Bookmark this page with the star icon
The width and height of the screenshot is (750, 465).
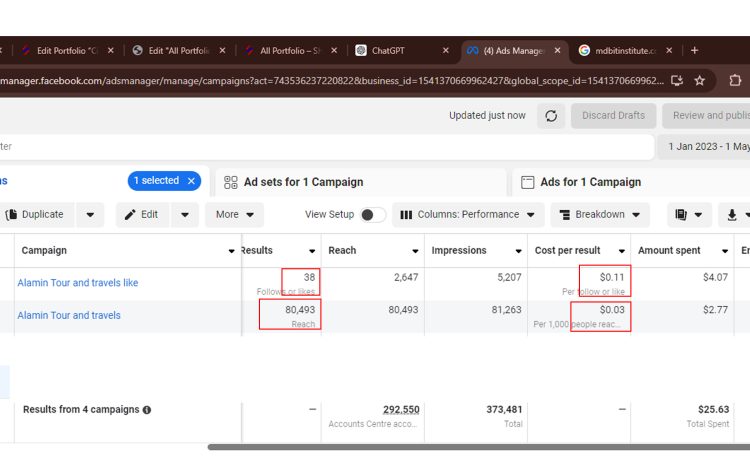point(700,80)
